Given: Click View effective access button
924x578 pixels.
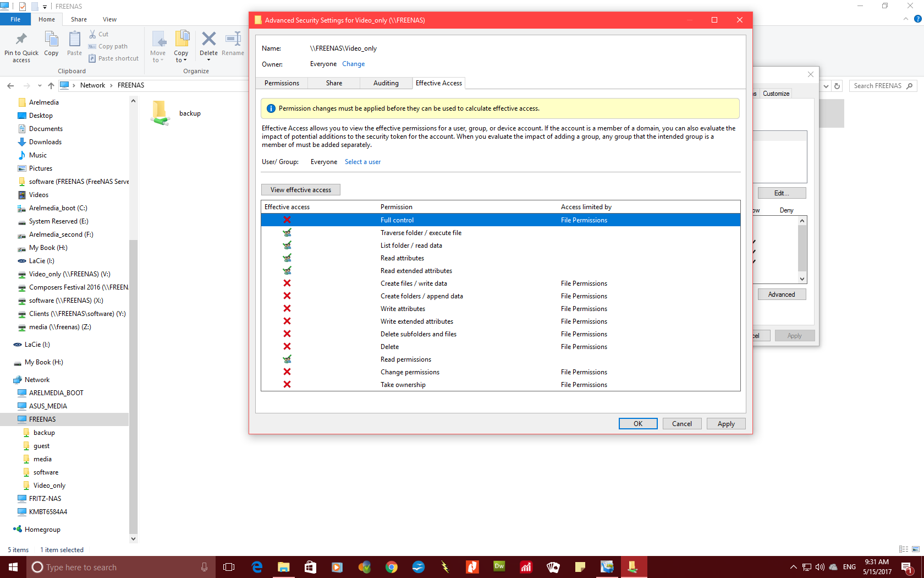Looking at the screenshot, I should [x=301, y=190].
